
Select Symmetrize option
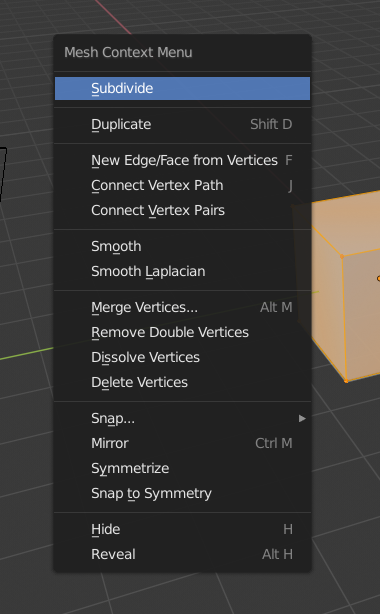pos(182,468)
